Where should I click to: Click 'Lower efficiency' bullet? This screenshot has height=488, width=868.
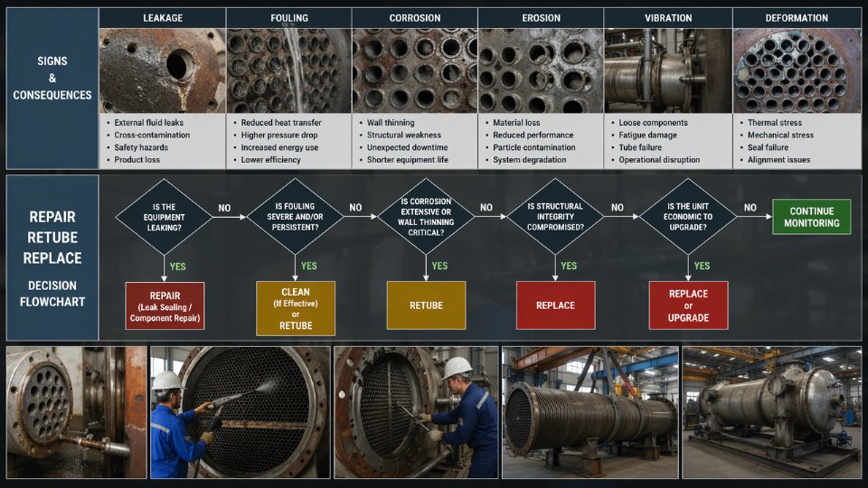(270, 159)
